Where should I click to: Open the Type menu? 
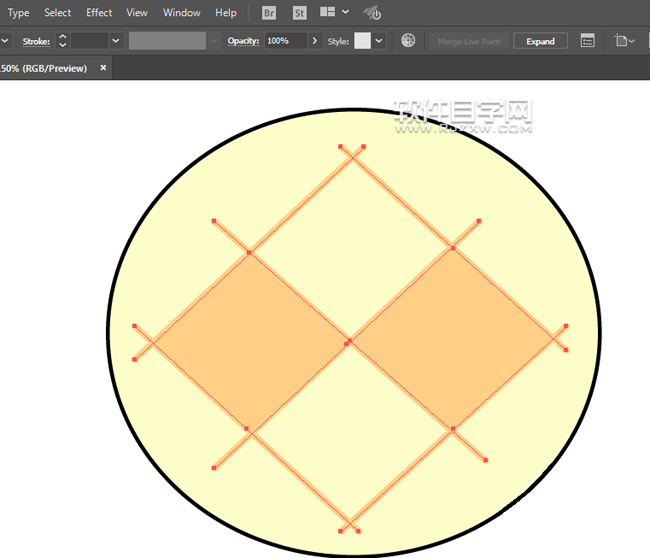[x=19, y=13]
